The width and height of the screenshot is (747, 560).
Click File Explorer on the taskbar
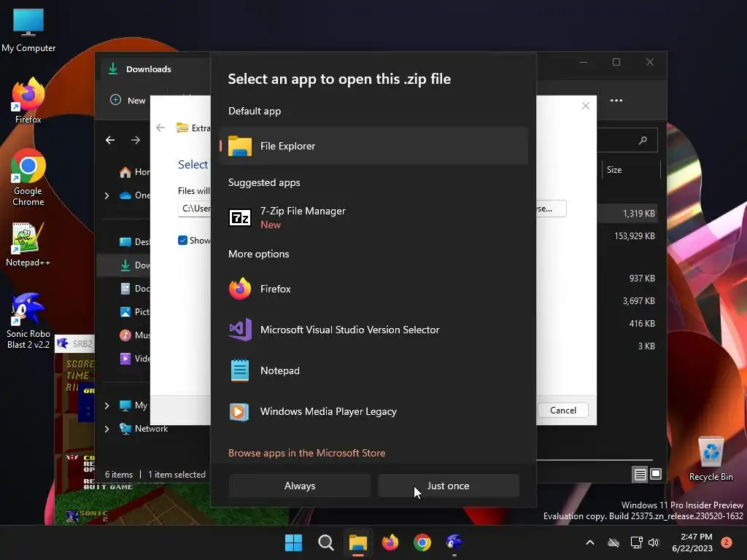point(357,542)
